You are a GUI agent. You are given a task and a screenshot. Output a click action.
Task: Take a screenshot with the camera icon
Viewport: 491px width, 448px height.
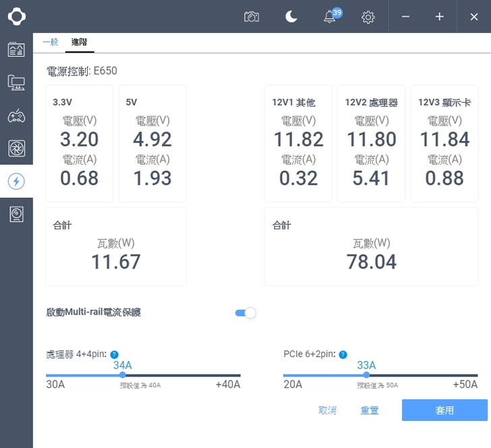[252, 17]
